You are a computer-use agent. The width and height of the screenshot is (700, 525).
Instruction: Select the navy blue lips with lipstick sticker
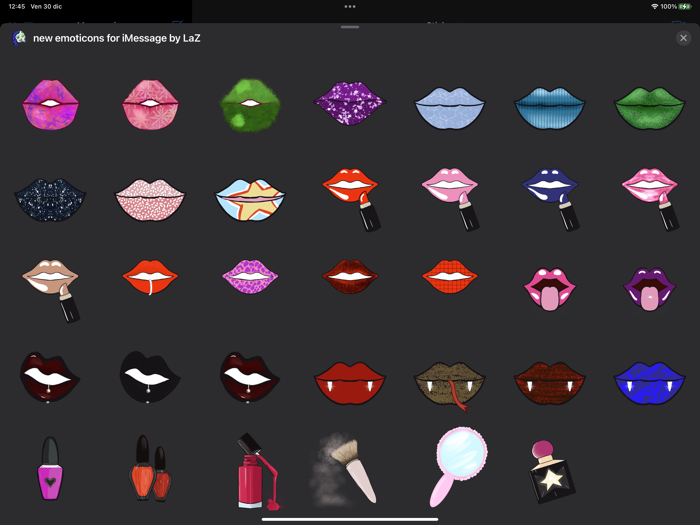point(551,200)
